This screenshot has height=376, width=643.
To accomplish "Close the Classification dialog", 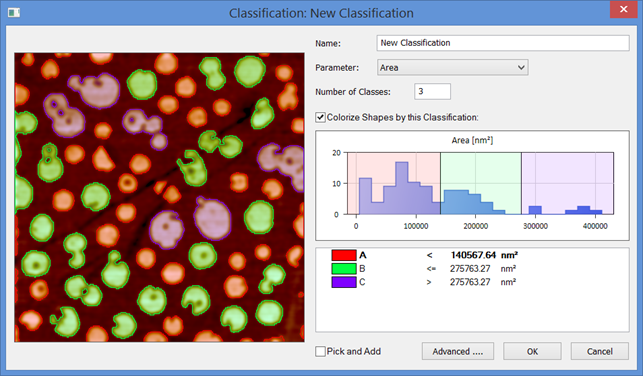I will (623, 9).
